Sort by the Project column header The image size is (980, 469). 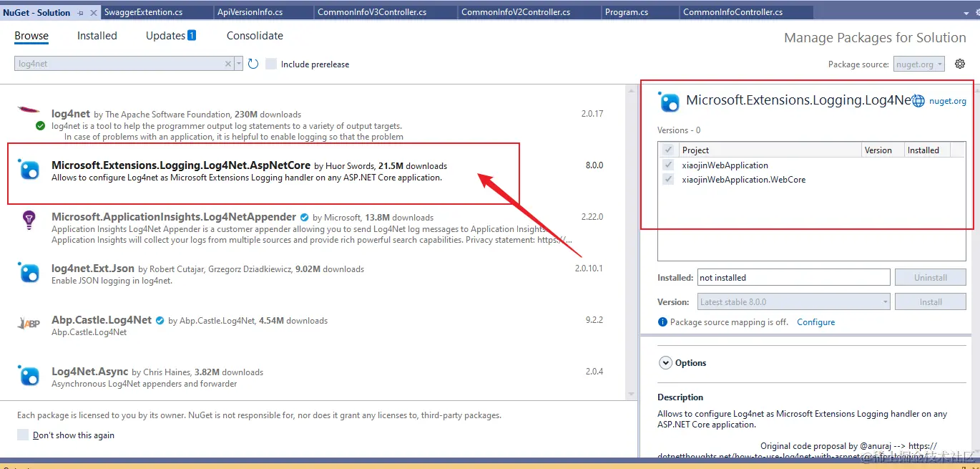tap(770, 150)
